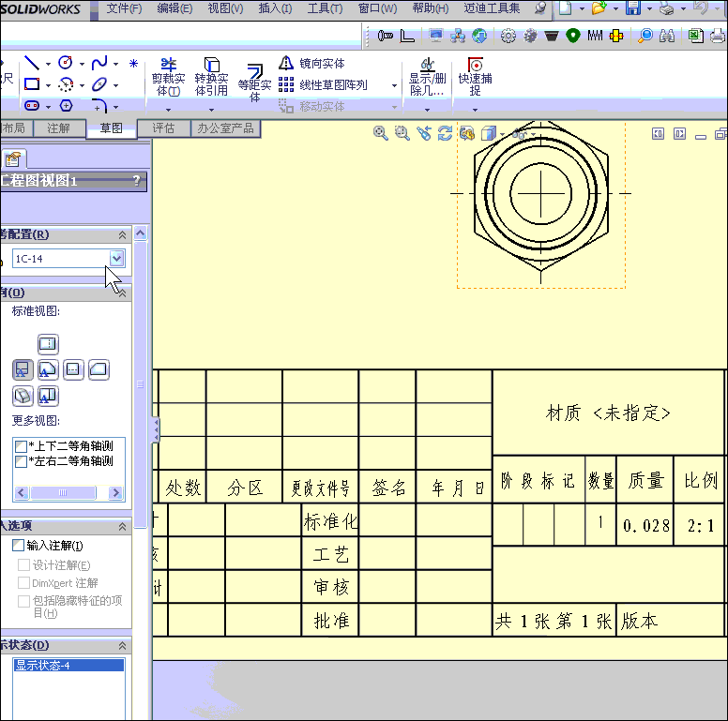This screenshot has width=728, height=721.
Task: Click the New document icon
Action: click(565, 8)
